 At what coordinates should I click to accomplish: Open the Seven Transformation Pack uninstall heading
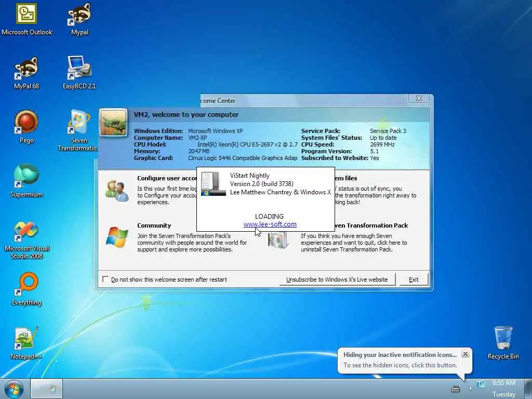point(371,225)
